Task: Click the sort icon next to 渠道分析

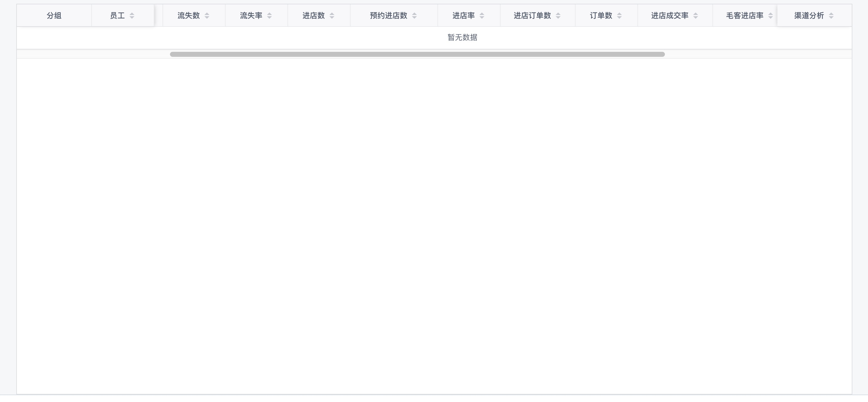Action: point(830,15)
